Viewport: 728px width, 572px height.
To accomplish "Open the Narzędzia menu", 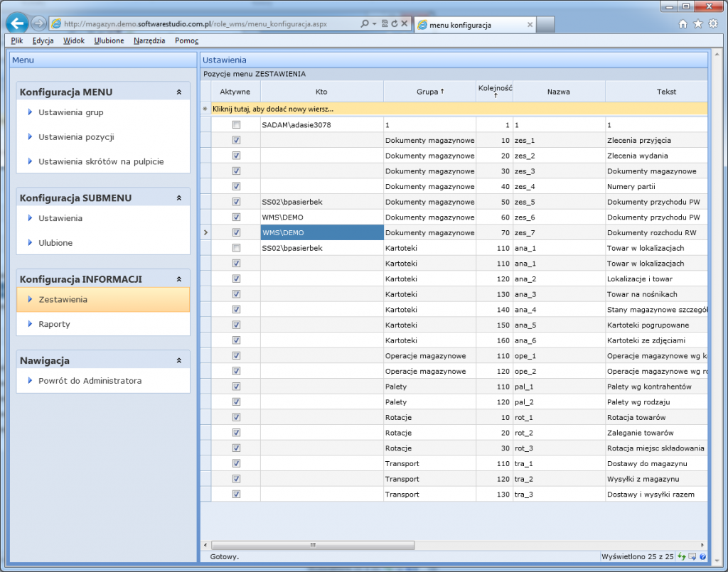I will tap(149, 41).
